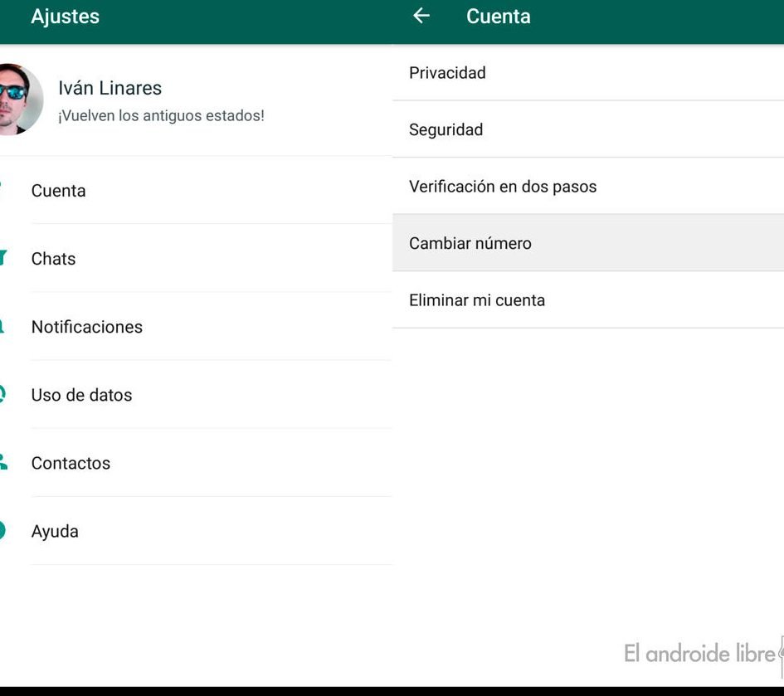Open Verificación en dos pasos

tap(502, 187)
